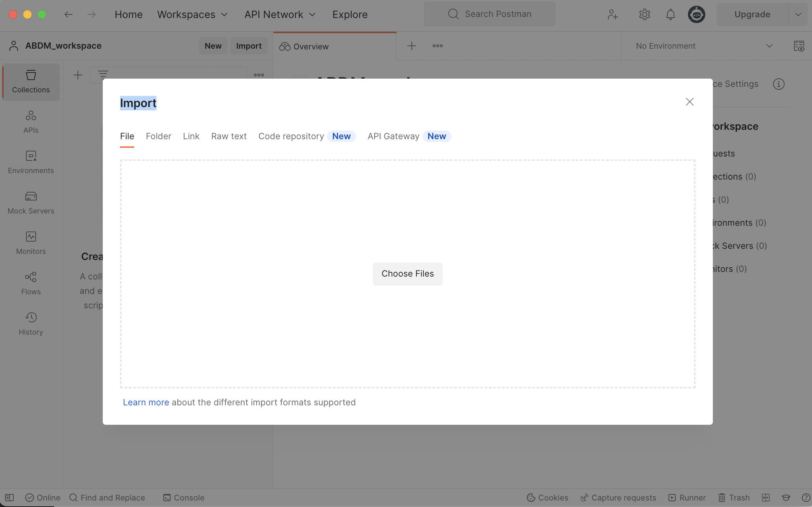Go forward with the right arrow
The width and height of the screenshot is (812, 507).
pos(92,14)
